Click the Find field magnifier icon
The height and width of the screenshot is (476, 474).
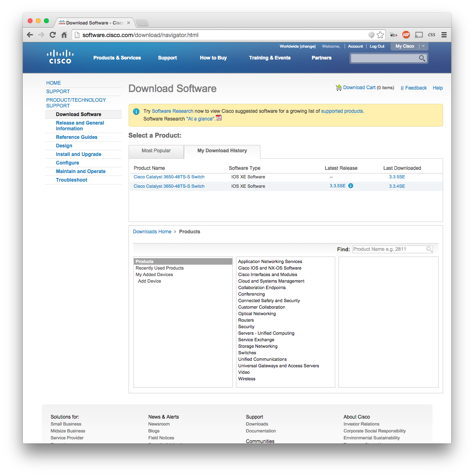pyautogui.click(x=429, y=249)
